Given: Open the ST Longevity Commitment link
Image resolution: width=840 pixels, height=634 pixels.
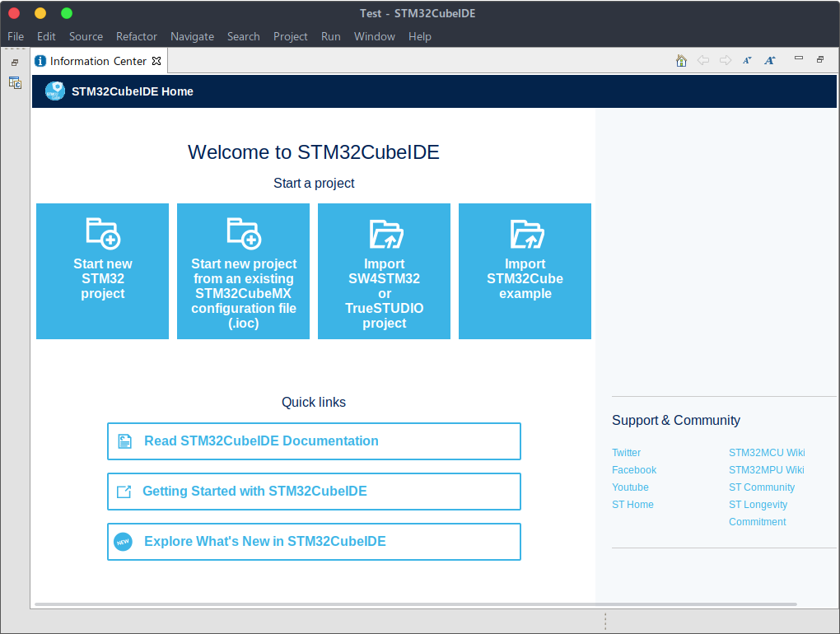Looking at the screenshot, I should coord(758,513).
